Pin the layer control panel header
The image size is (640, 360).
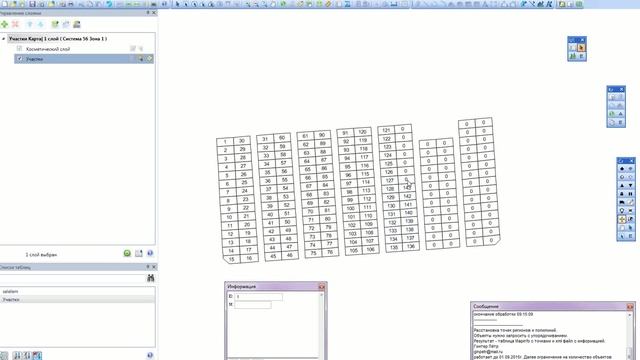(x=148, y=13)
